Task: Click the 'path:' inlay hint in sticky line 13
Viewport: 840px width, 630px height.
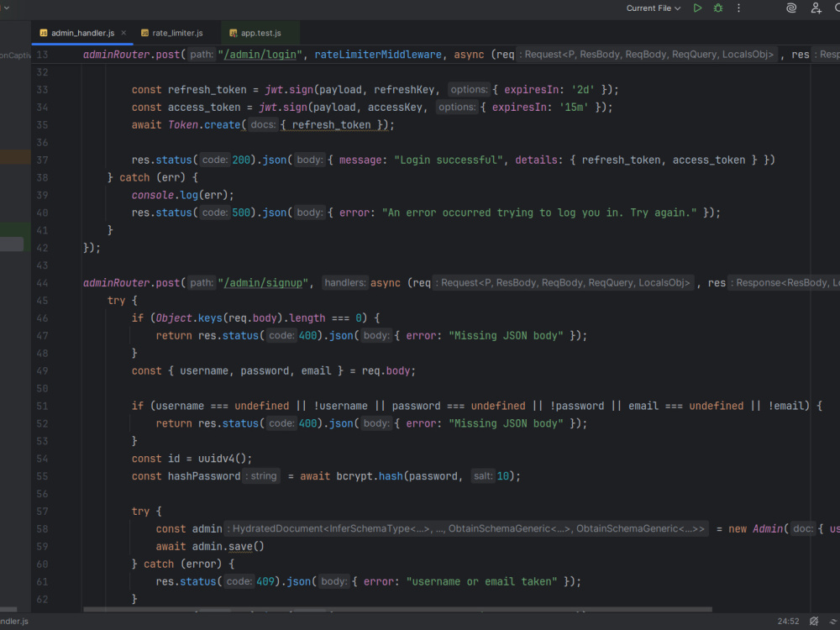Action: (x=202, y=55)
